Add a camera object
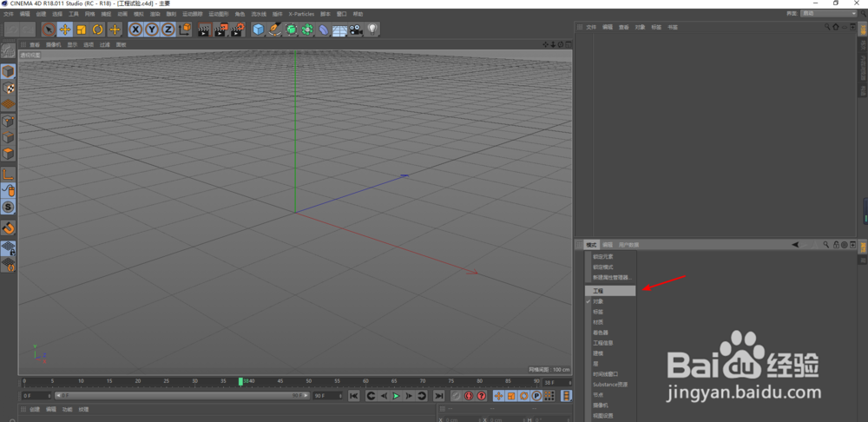868x422 pixels. pyautogui.click(x=355, y=30)
